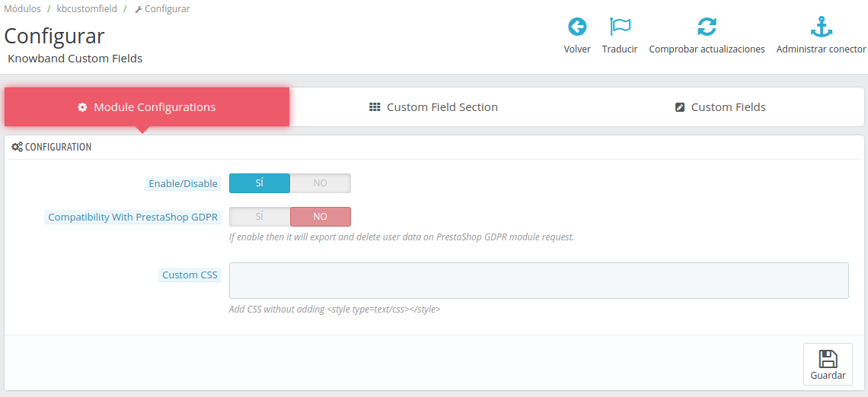Click the edit icon beside Custom Fields

pyautogui.click(x=680, y=107)
